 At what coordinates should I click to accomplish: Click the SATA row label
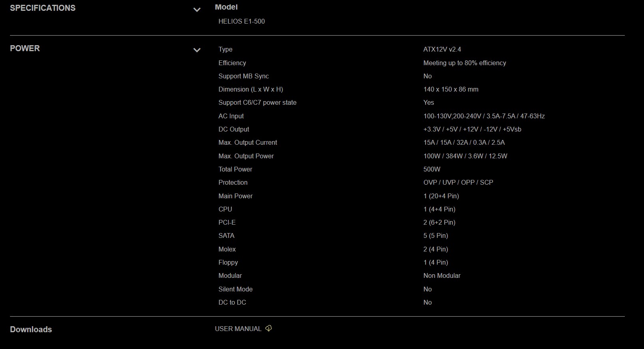click(227, 235)
